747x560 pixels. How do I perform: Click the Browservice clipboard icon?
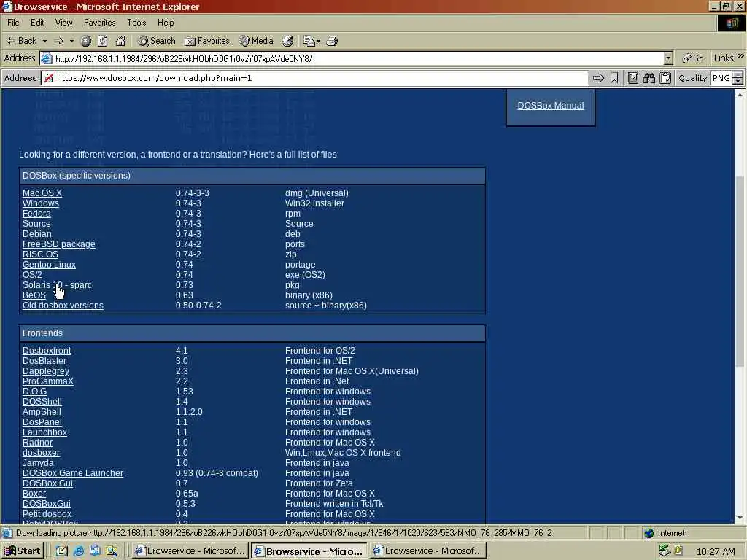665,78
